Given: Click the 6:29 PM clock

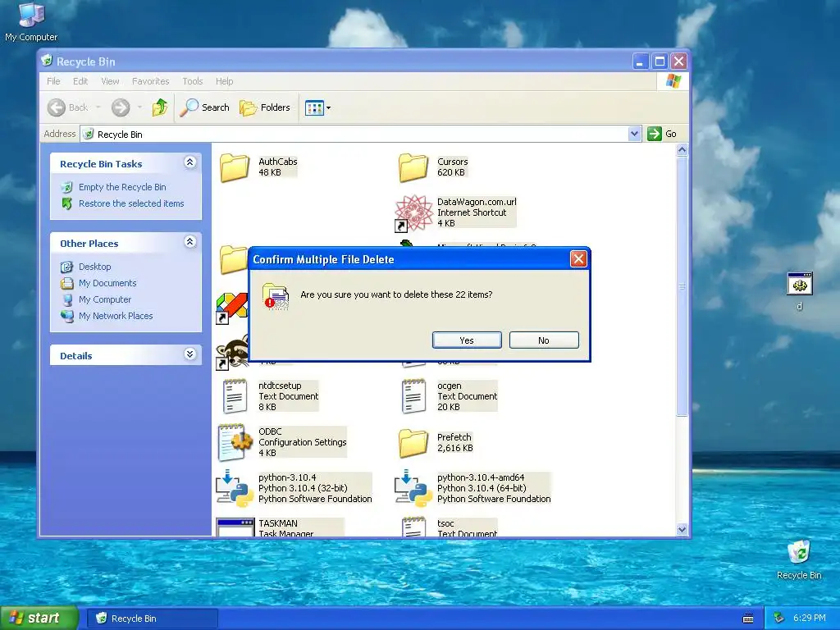Looking at the screenshot, I should 810,619.
